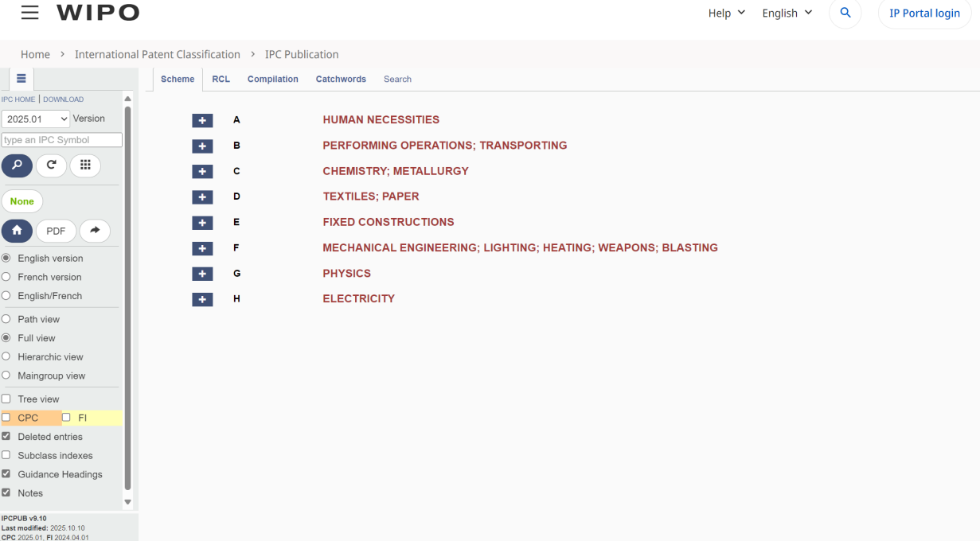This screenshot has height=541, width=980.
Task: Click the IP Portal login button
Action: 924,14
